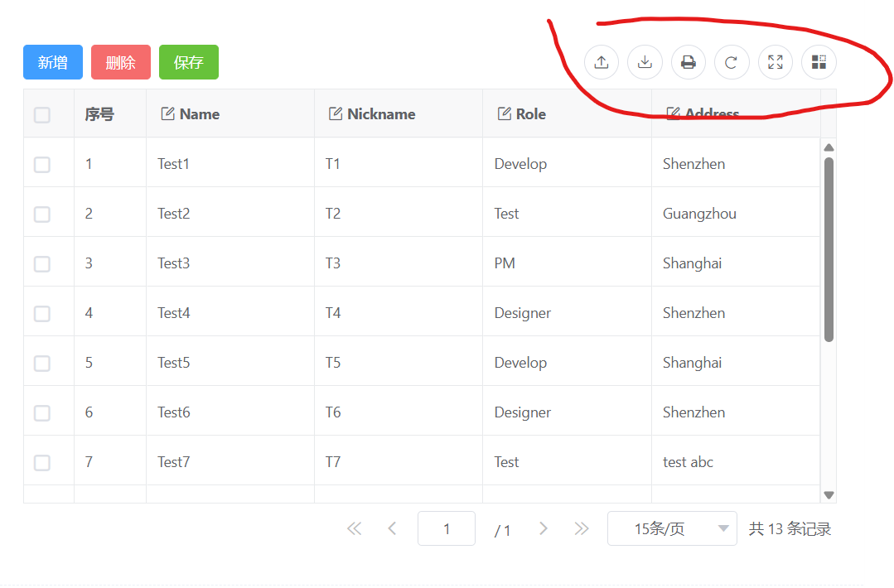894x588 pixels.
Task: Toggle fullscreen with the expand icon
Action: point(776,62)
